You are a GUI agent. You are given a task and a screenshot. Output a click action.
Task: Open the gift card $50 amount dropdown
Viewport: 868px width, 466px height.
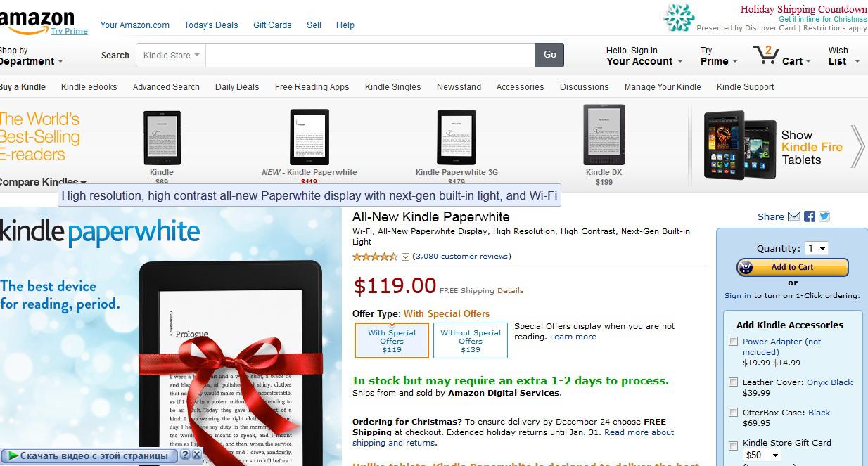[762, 455]
